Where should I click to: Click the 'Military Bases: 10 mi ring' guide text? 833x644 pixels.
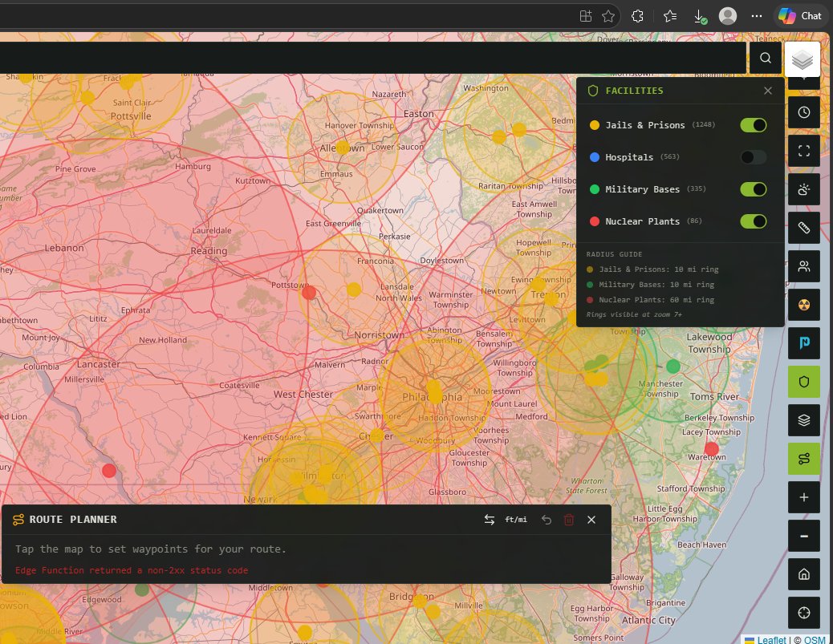point(656,285)
